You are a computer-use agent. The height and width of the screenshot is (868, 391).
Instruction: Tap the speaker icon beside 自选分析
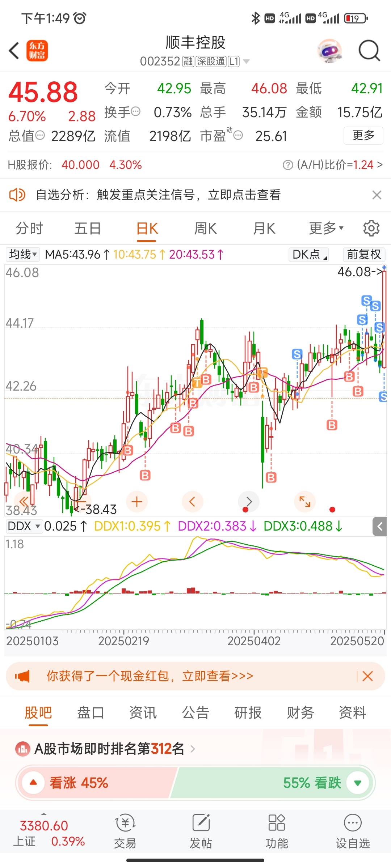[x=17, y=195]
